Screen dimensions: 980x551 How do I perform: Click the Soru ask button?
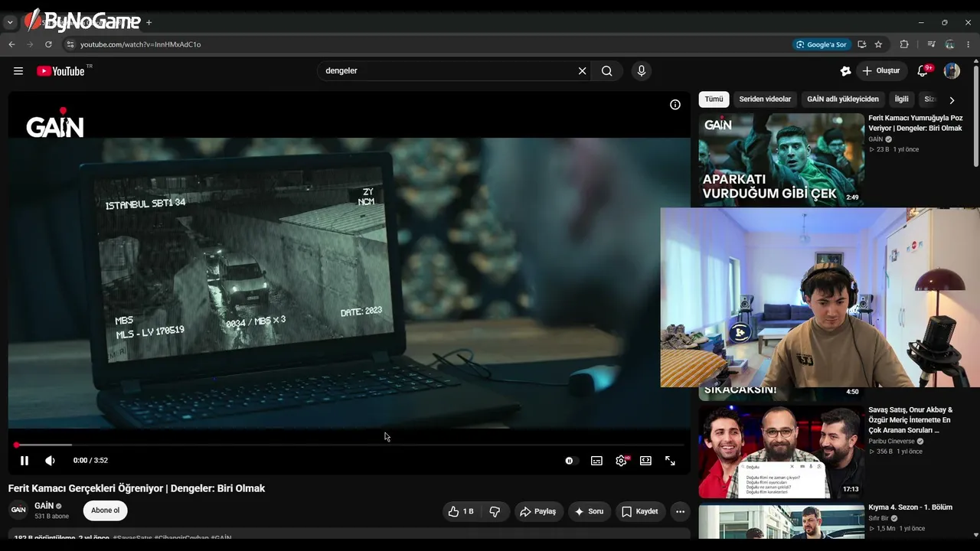pyautogui.click(x=590, y=511)
